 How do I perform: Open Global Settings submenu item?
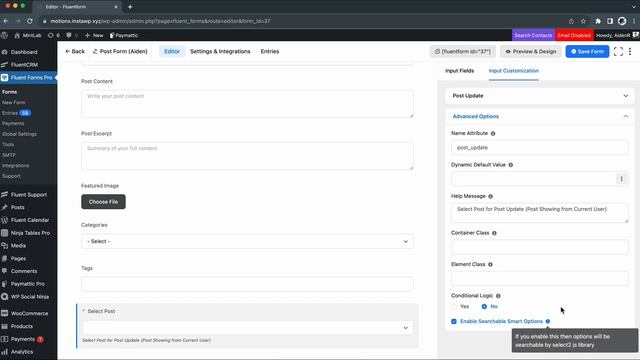19,134
